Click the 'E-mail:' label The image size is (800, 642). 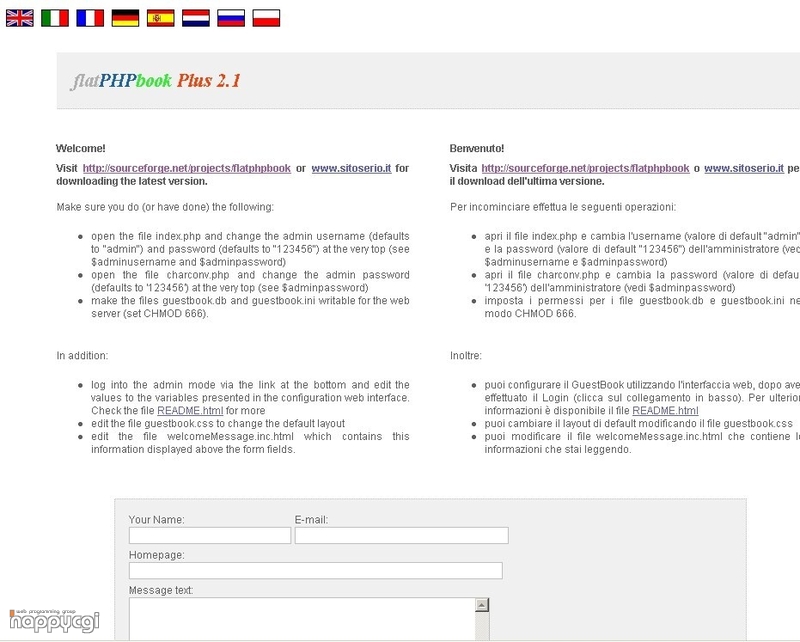pos(311,520)
